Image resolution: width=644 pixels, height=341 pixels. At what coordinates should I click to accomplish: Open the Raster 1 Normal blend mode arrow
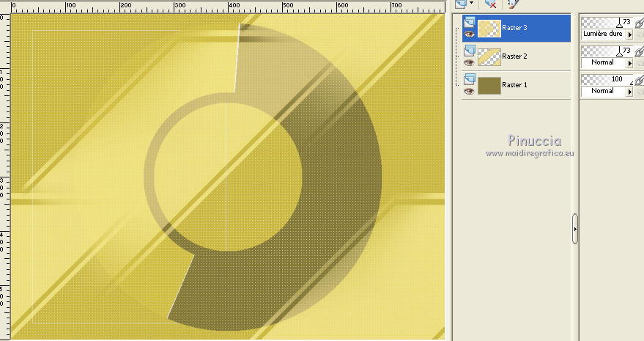(629, 92)
